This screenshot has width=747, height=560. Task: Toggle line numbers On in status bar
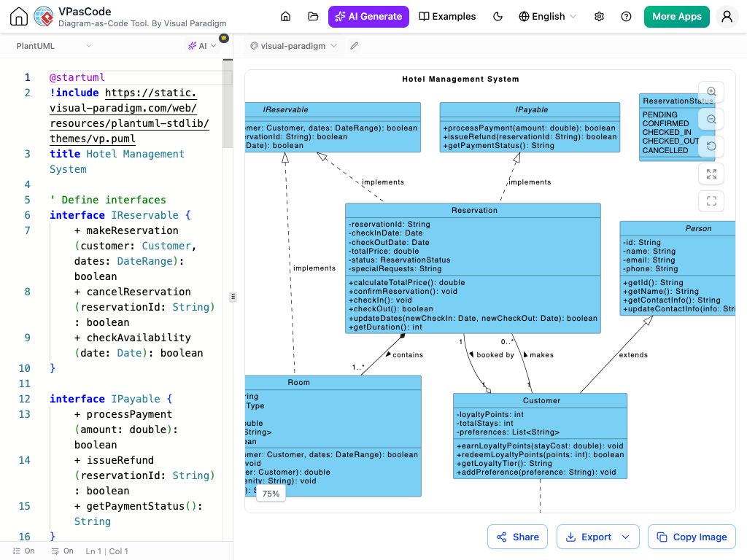point(23,551)
